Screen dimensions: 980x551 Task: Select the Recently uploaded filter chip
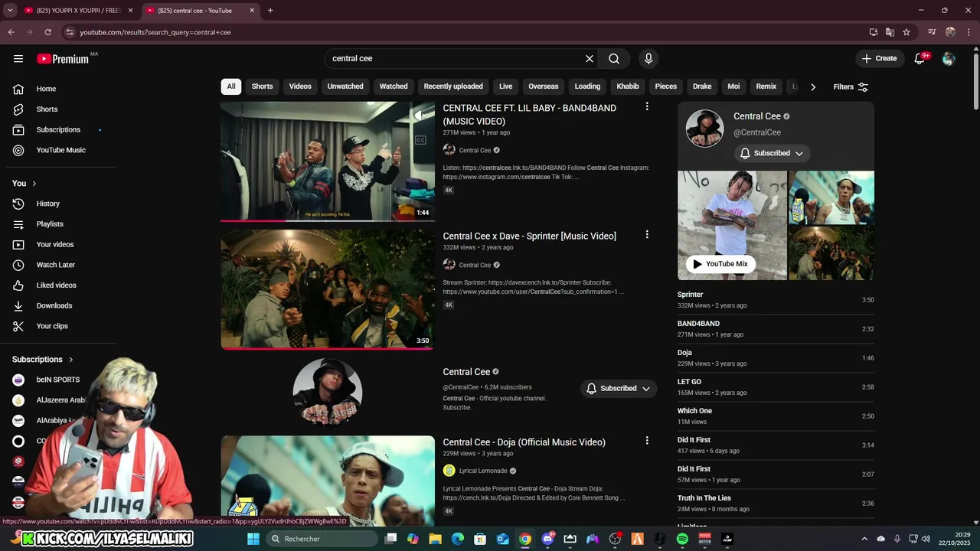(x=453, y=86)
